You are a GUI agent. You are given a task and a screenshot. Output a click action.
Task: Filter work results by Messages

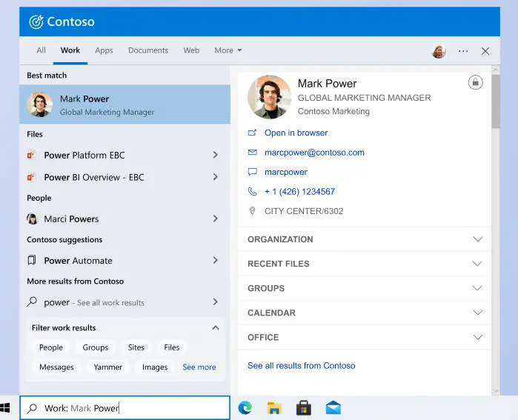(56, 367)
